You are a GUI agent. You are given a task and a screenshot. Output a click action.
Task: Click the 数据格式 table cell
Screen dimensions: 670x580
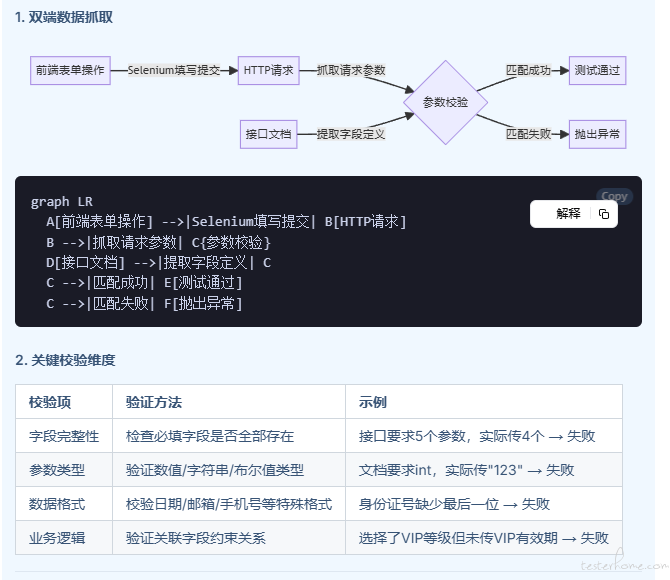coord(64,504)
